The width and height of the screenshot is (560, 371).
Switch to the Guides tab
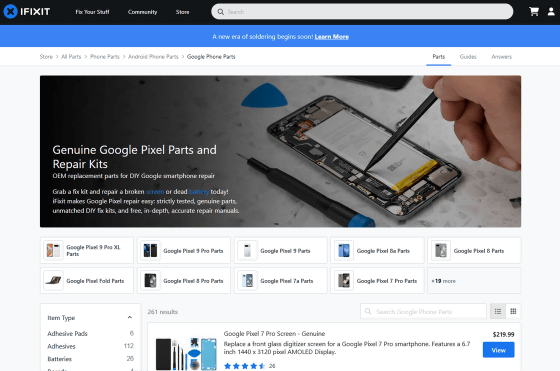tap(468, 56)
